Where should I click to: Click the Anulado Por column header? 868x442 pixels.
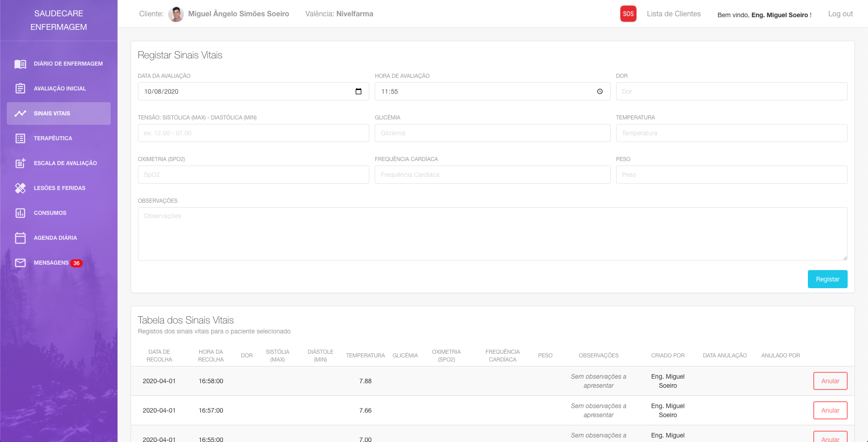[x=780, y=356]
